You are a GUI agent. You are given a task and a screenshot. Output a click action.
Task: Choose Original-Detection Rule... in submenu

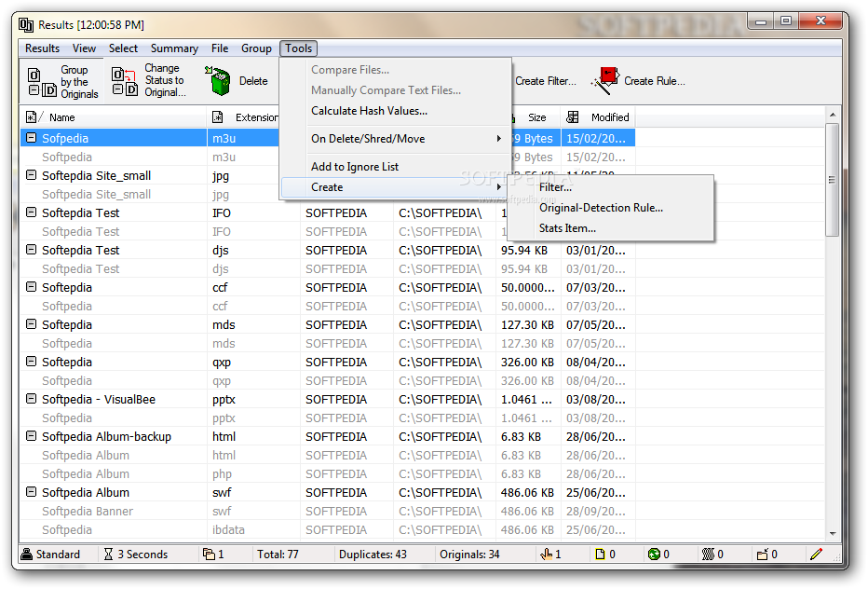click(611, 208)
